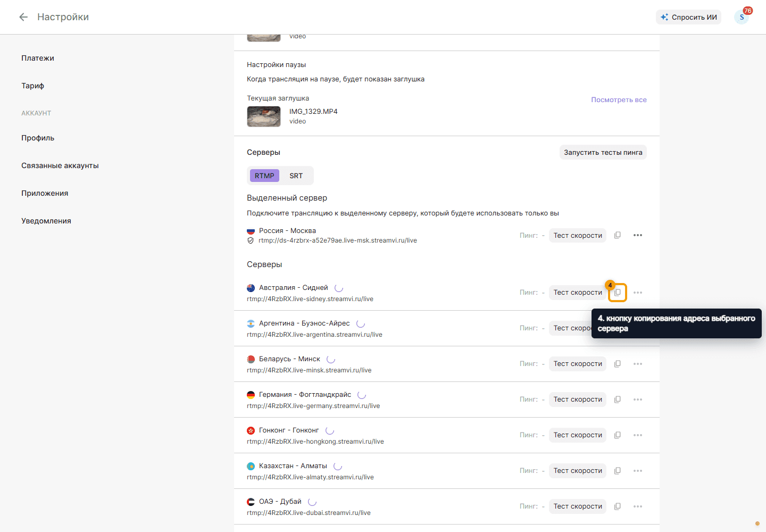Switch to the RTMP protocol tab
Image resolution: width=766 pixels, height=532 pixels.
point(264,176)
